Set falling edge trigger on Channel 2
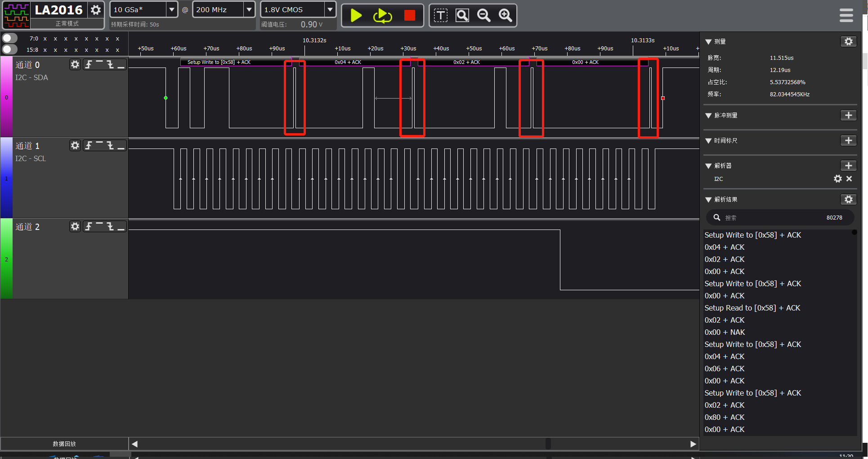 coord(110,226)
